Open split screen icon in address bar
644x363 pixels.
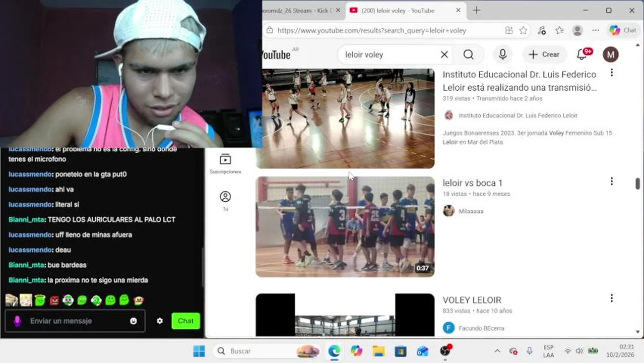coord(509,30)
